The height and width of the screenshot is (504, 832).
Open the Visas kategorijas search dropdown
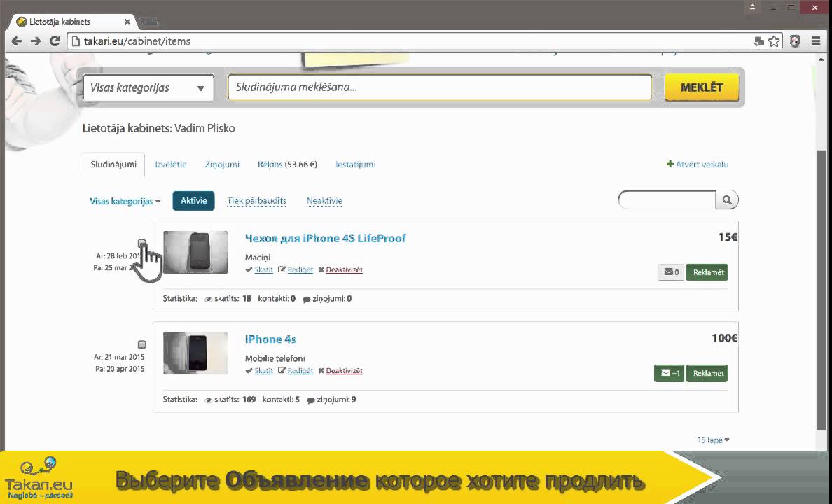[148, 87]
